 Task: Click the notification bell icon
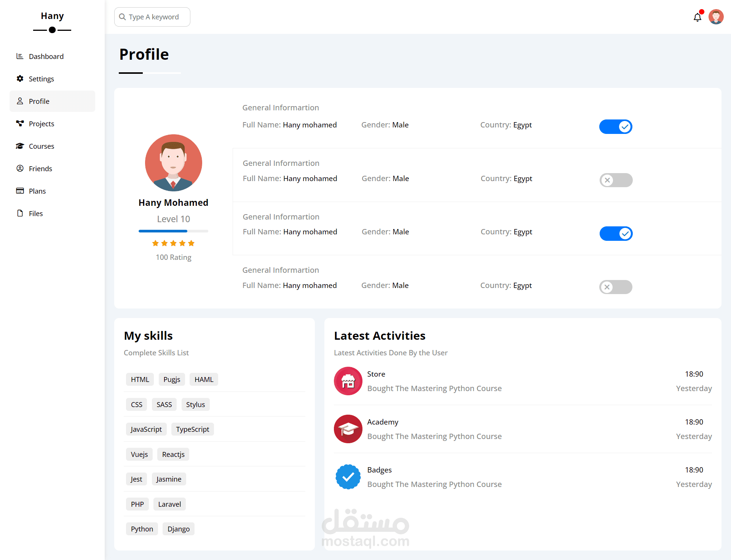pos(697,17)
